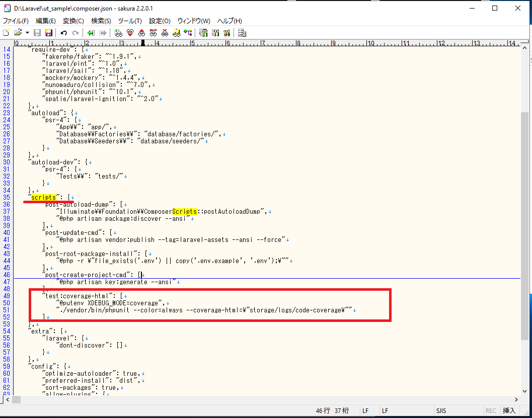Image resolution: width=532 pixels, height=418 pixels.
Task: Click the horizontal scrollbar thumb
Action: point(16,400)
